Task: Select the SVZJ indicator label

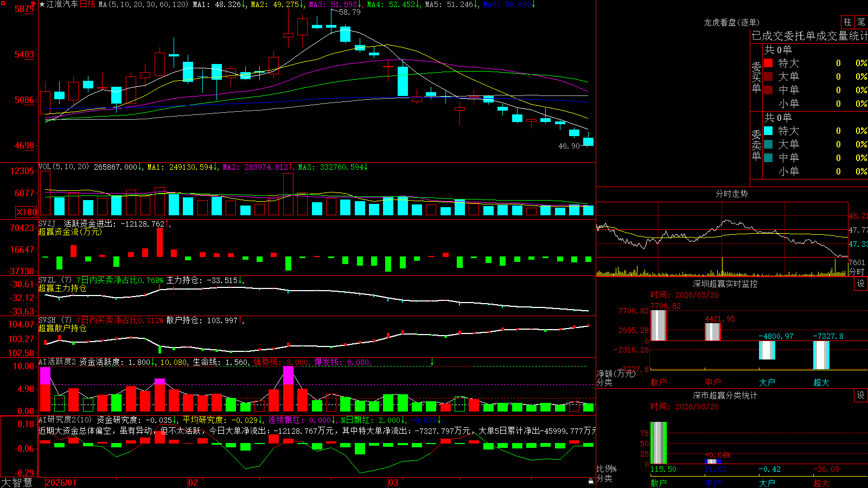Action: pyautogui.click(x=47, y=223)
